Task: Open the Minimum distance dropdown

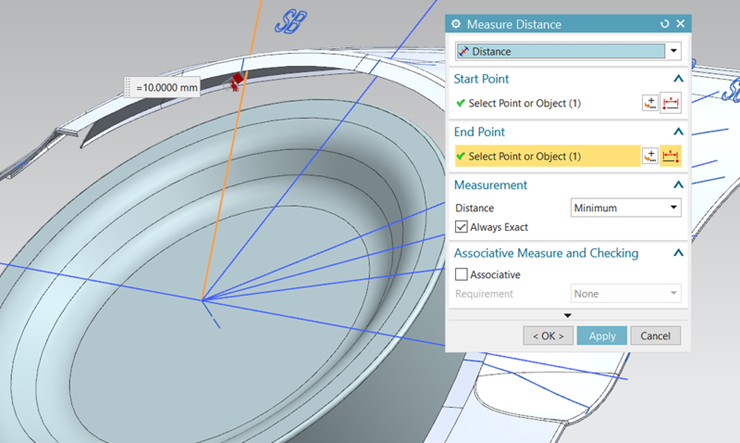Action: point(625,208)
